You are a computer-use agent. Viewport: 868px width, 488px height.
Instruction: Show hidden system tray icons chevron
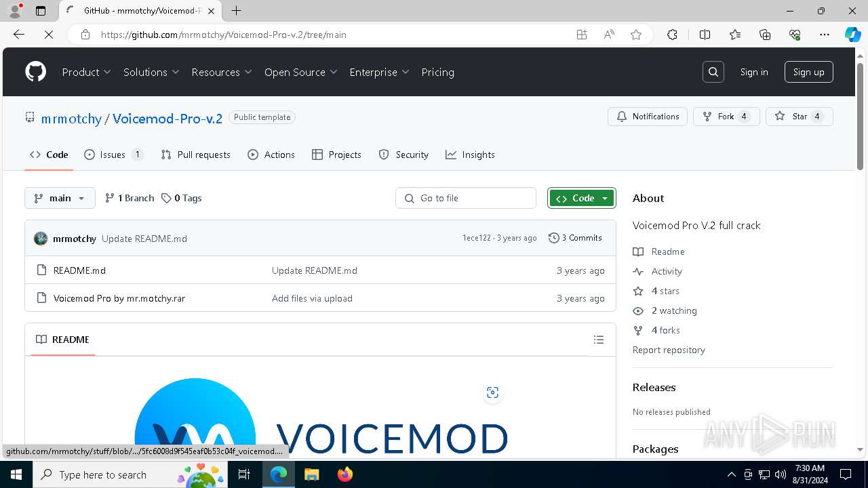coord(731,474)
